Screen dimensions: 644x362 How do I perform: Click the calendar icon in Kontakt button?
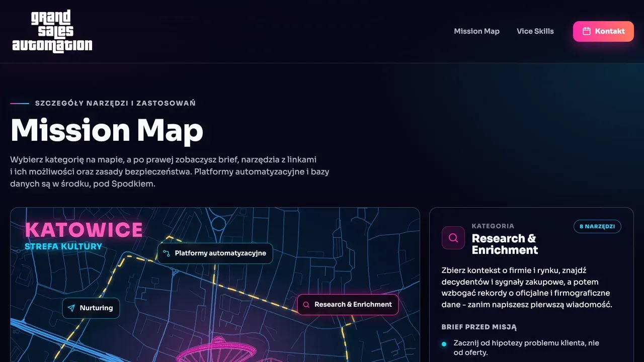click(x=586, y=31)
